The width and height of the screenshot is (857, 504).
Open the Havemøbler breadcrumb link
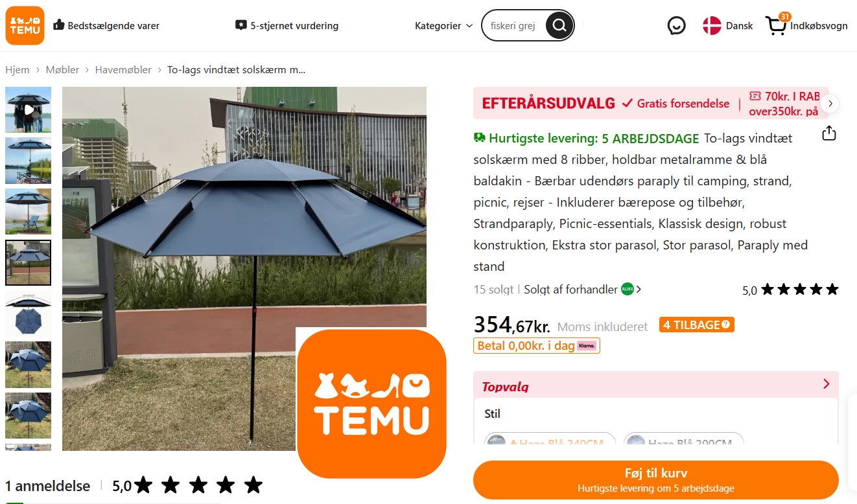click(x=123, y=69)
